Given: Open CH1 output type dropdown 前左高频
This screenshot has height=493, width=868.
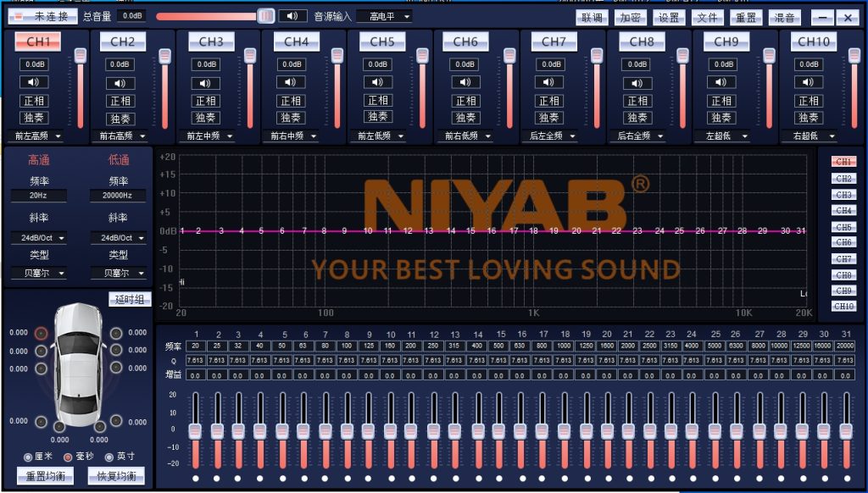Looking at the screenshot, I should coord(36,136).
